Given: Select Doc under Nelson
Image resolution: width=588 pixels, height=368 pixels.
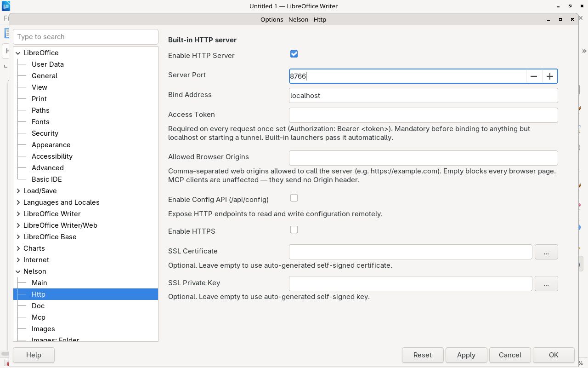Looking at the screenshot, I should click(x=38, y=306).
